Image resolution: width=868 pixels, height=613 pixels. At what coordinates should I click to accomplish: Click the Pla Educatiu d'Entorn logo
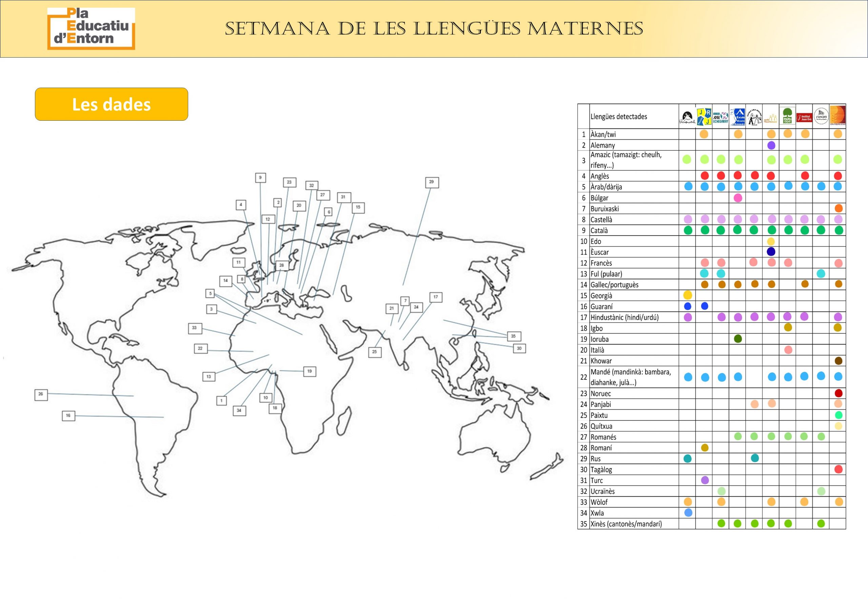[x=91, y=29]
